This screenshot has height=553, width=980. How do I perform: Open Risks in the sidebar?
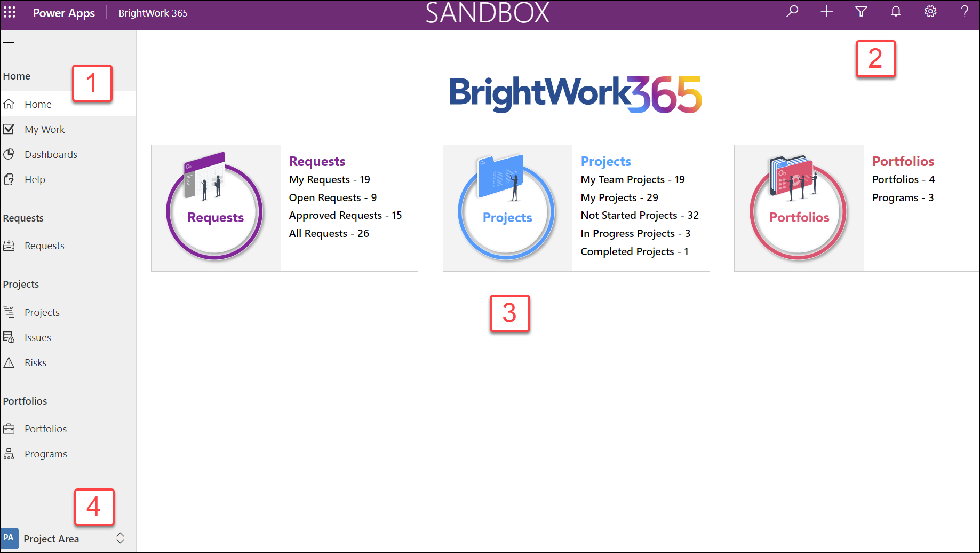(68, 362)
